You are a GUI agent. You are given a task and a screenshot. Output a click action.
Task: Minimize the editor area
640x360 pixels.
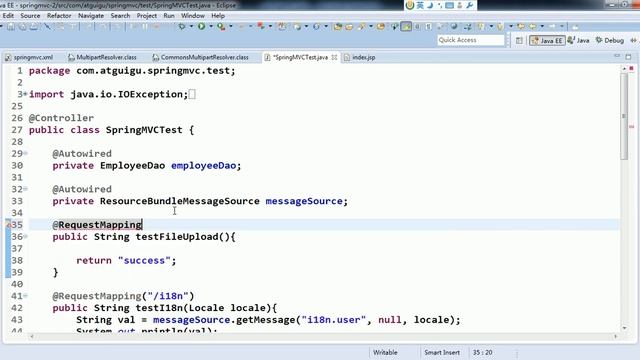(x=617, y=56)
